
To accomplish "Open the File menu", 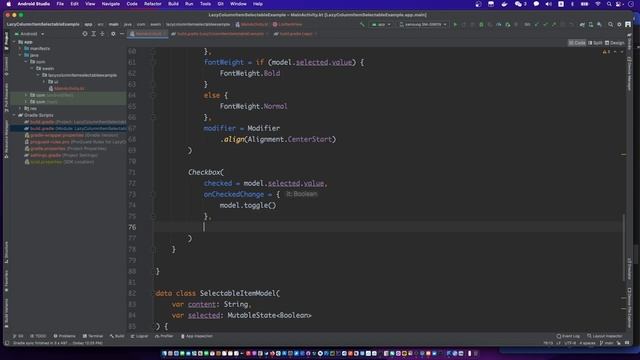I will 60,4.
